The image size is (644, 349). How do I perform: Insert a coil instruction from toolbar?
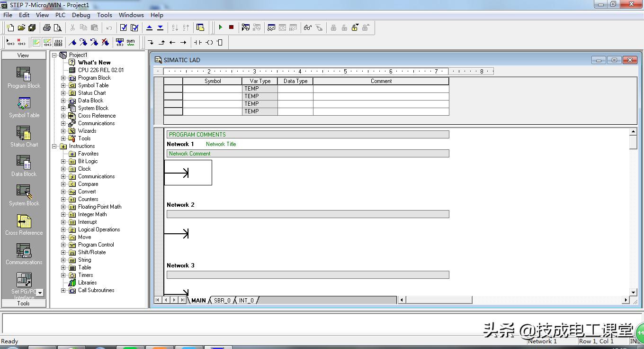209,42
